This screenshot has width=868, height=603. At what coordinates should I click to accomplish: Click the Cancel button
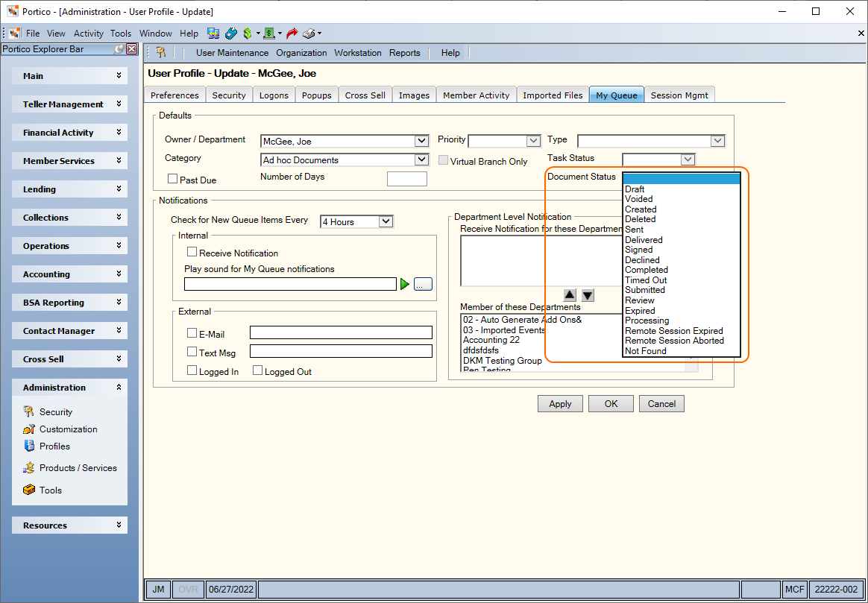coord(661,404)
